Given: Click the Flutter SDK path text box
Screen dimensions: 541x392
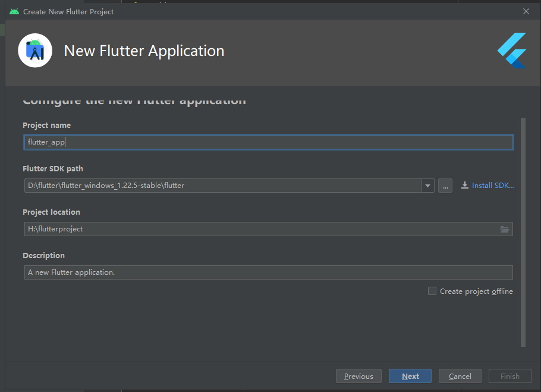Looking at the screenshot, I should click(x=222, y=186).
